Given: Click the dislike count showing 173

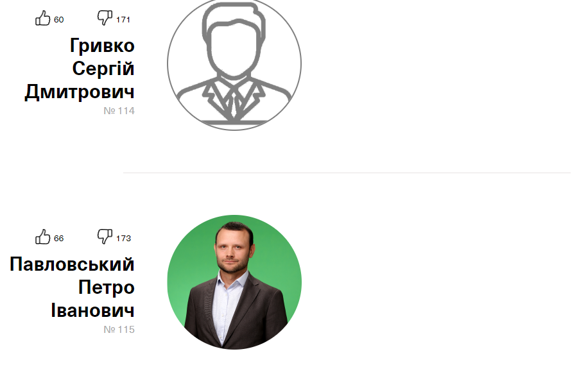Looking at the screenshot, I should pos(123,239).
